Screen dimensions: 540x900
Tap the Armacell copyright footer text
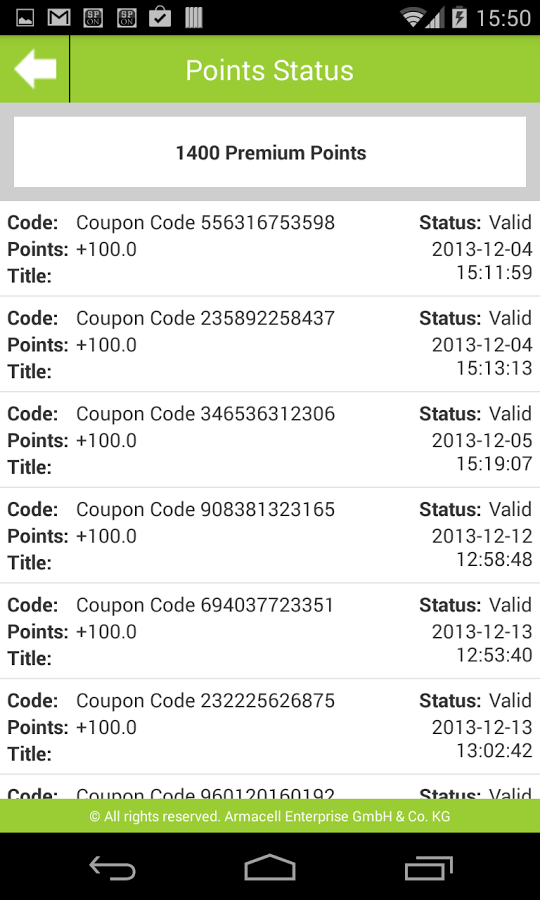point(270,816)
